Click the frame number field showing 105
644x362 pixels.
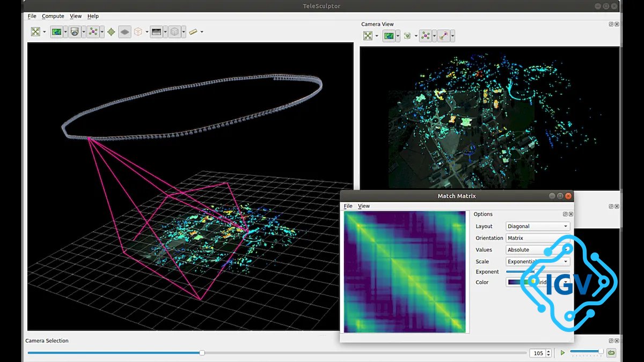coord(537,353)
